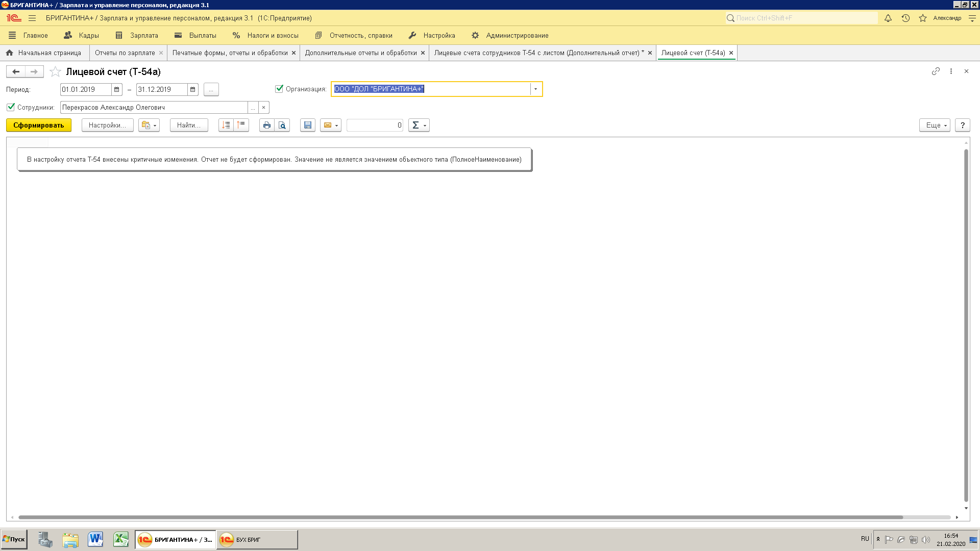Click the yellow Сформировать button
This screenshot has width=980, height=551.
[39, 125]
